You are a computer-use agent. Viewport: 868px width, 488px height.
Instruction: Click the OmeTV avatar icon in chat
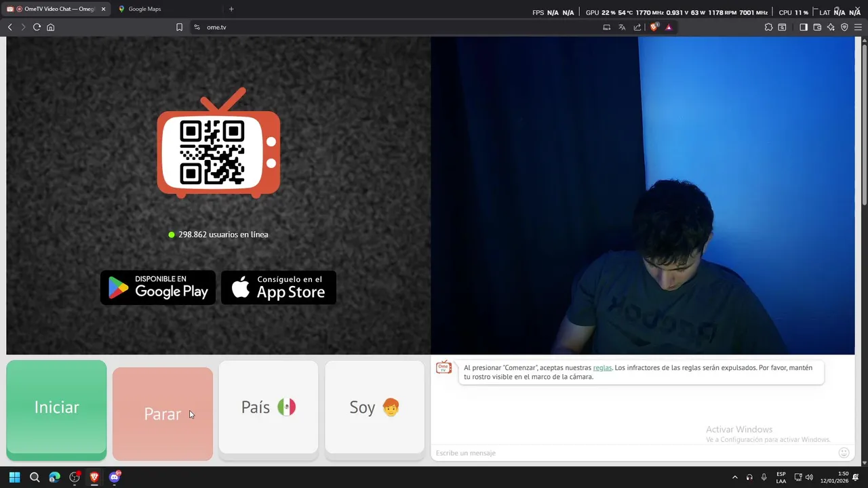[x=443, y=367]
